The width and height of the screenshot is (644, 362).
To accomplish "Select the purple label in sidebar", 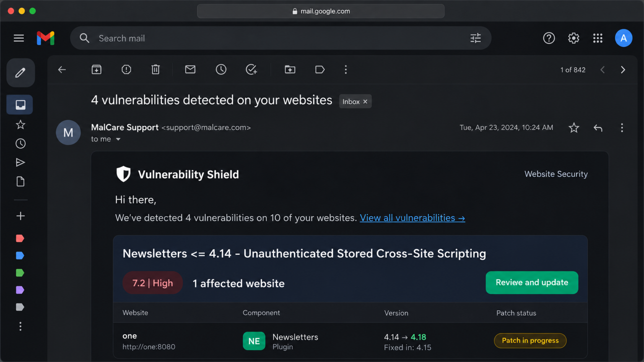I will click(20, 290).
